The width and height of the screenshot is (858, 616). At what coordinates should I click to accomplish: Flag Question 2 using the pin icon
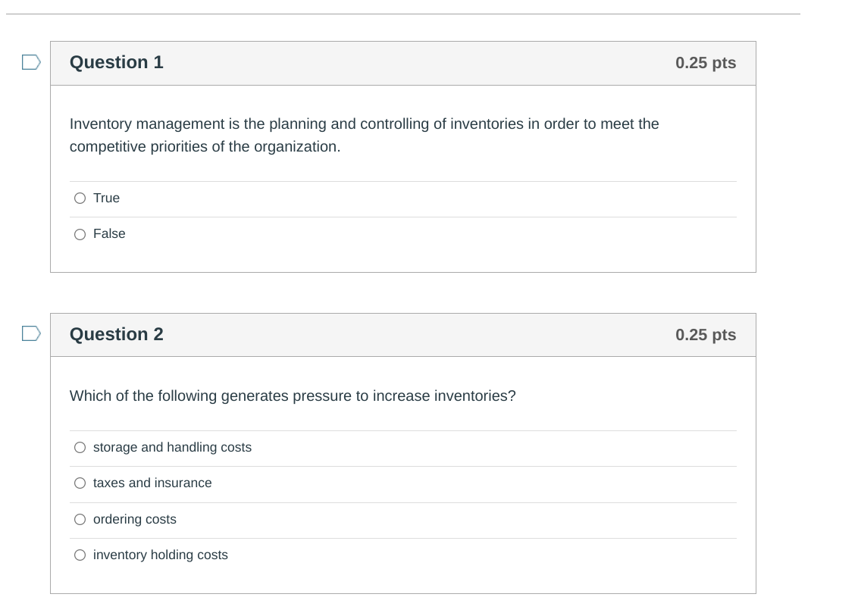(29, 333)
